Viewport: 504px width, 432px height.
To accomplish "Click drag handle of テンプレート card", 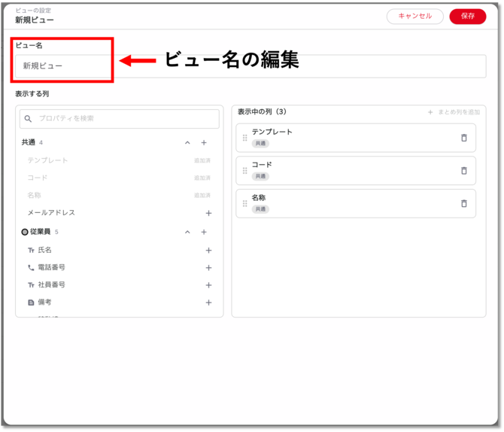I will click(245, 138).
